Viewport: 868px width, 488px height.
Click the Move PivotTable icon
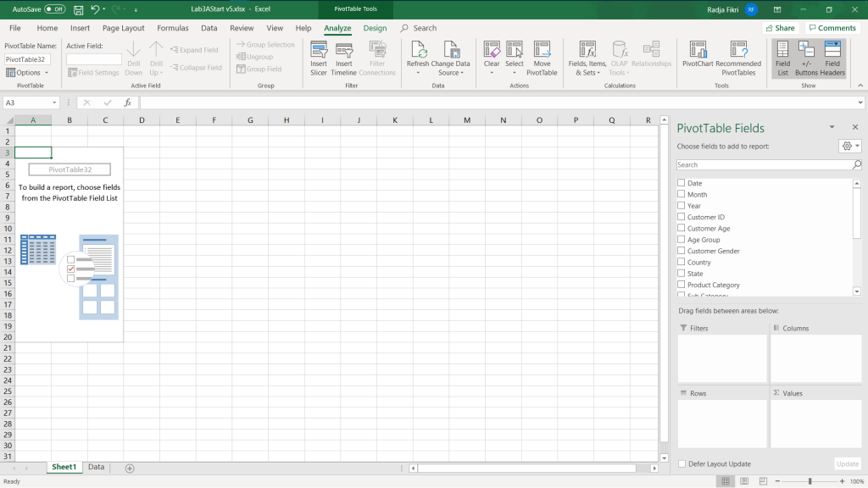(x=541, y=53)
